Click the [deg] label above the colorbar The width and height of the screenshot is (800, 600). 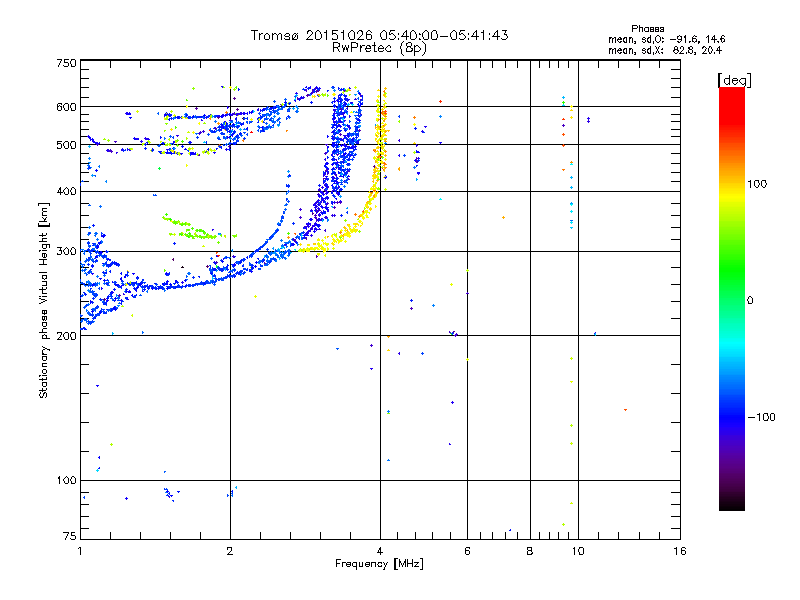coord(734,81)
